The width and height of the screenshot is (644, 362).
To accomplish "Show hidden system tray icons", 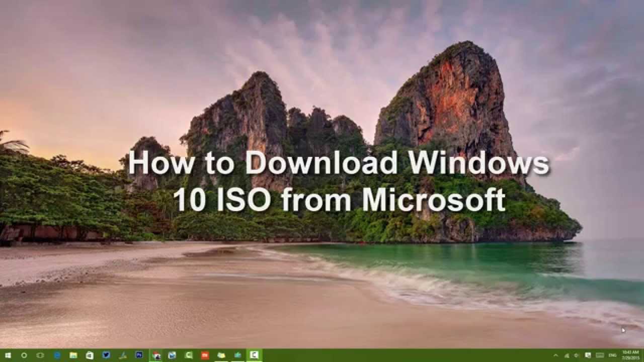I will click(556, 355).
